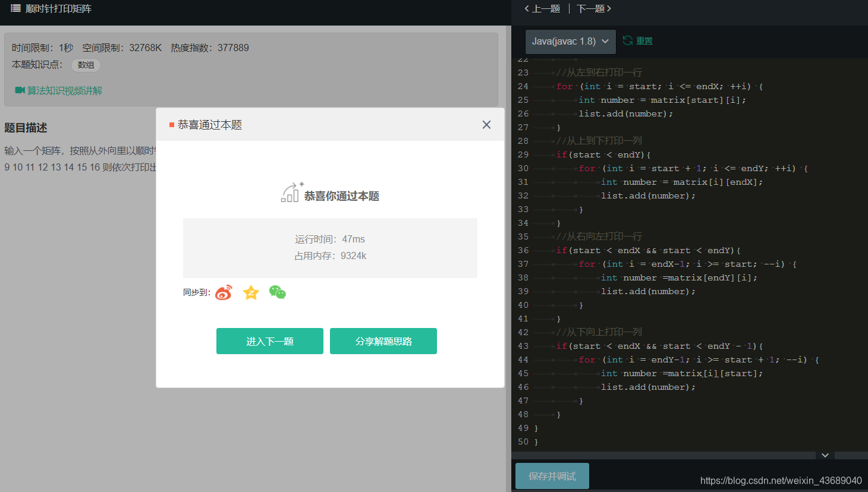The image size is (868, 492).
Task: Share result to WeChat icon
Action: coord(278,292)
